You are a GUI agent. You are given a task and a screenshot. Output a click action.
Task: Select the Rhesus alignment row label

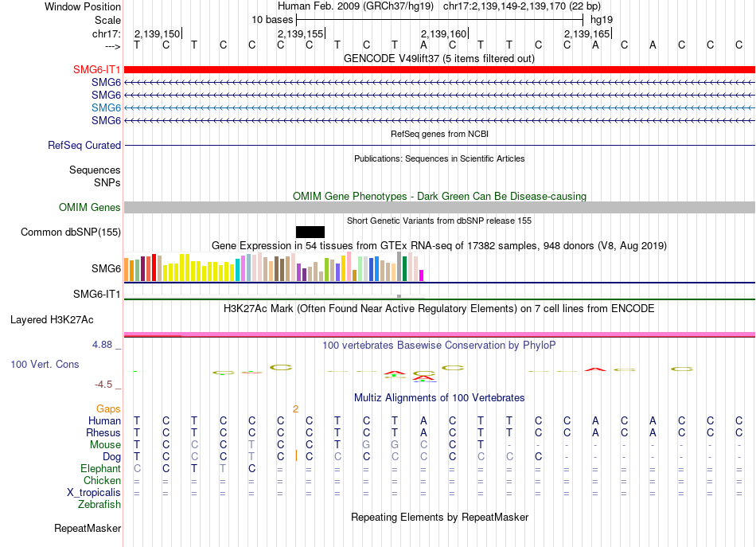click(103, 432)
